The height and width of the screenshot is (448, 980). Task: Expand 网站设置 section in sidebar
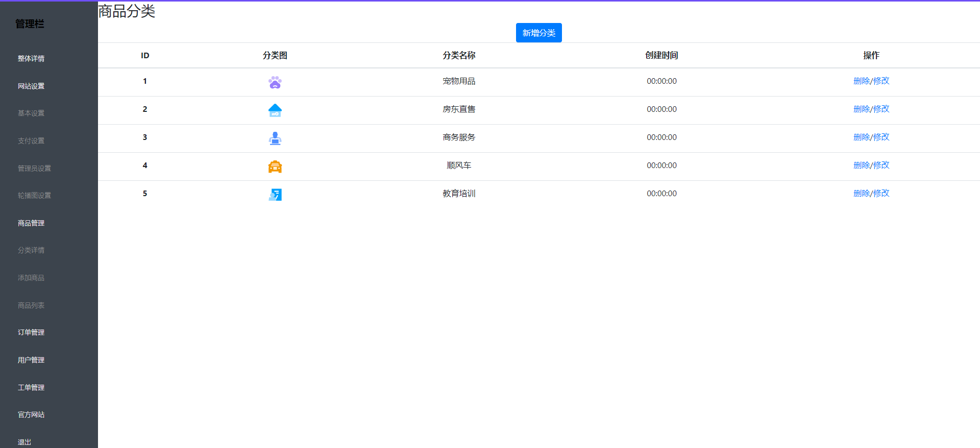tap(31, 86)
